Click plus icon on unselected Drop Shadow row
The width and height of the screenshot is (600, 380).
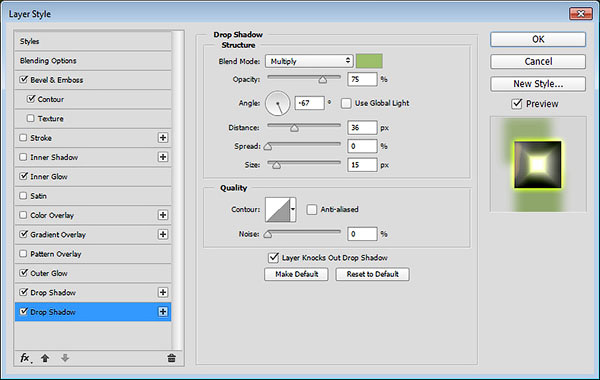[x=163, y=292]
